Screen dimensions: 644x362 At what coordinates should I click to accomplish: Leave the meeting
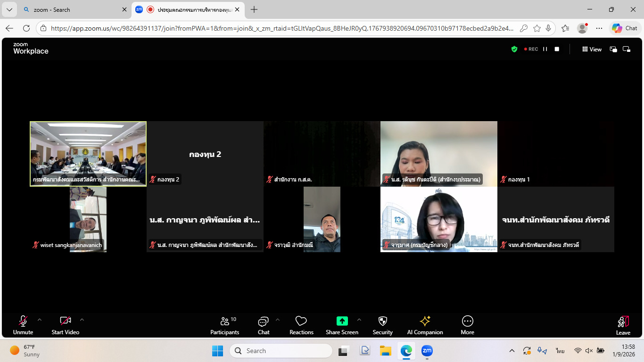(623, 325)
